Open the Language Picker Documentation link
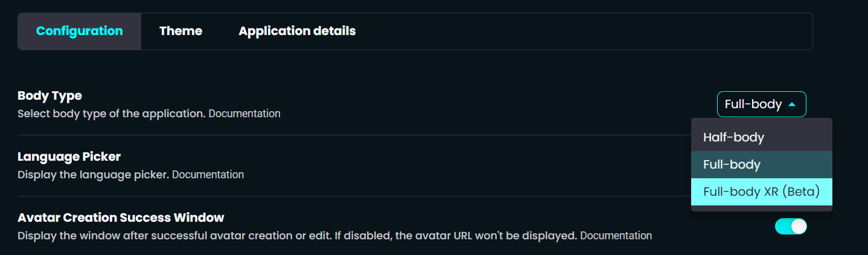Viewport: 868px width, 255px height. (x=208, y=175)
